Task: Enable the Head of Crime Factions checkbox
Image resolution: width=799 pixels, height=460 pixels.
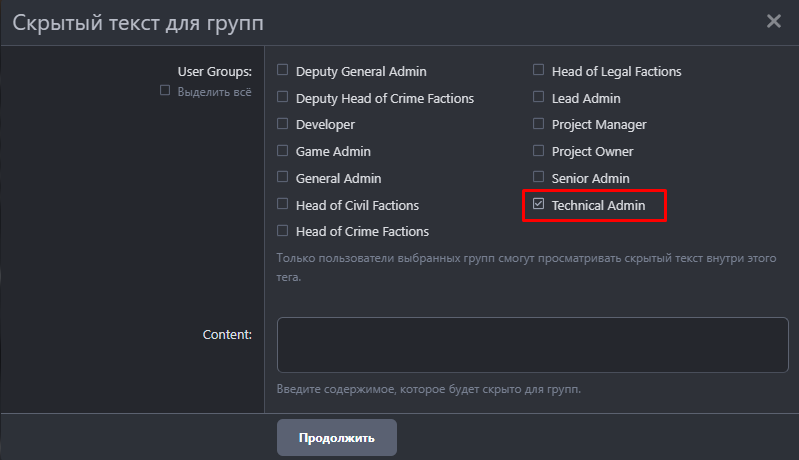Action: 283,231
